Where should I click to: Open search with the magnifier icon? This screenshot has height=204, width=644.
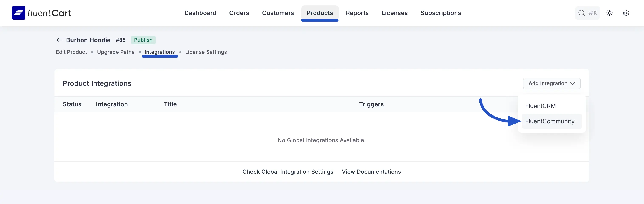[x=582, y=13]
